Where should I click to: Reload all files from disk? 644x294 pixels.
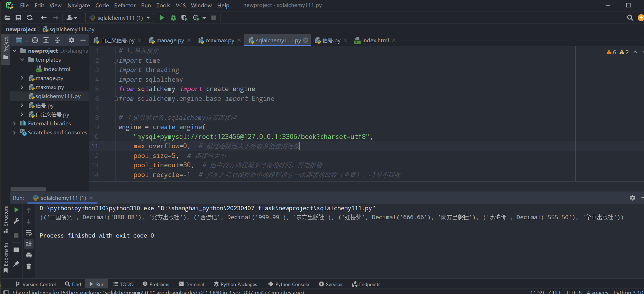pos(30,18)
